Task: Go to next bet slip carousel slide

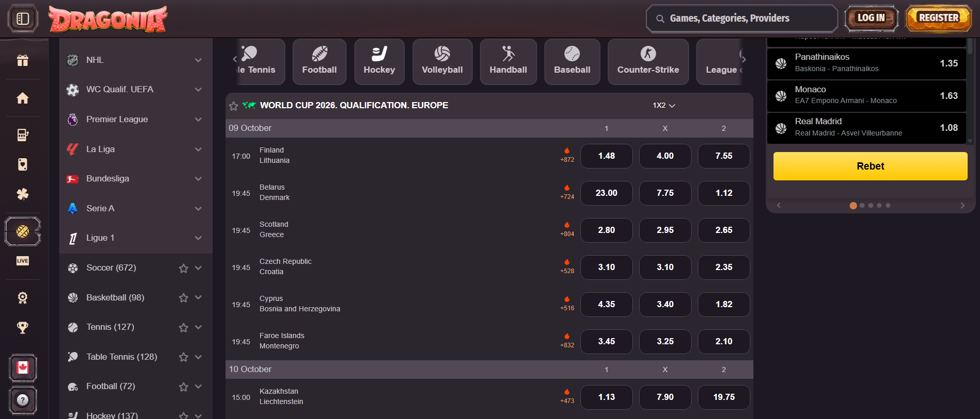Action: [962, 206]
